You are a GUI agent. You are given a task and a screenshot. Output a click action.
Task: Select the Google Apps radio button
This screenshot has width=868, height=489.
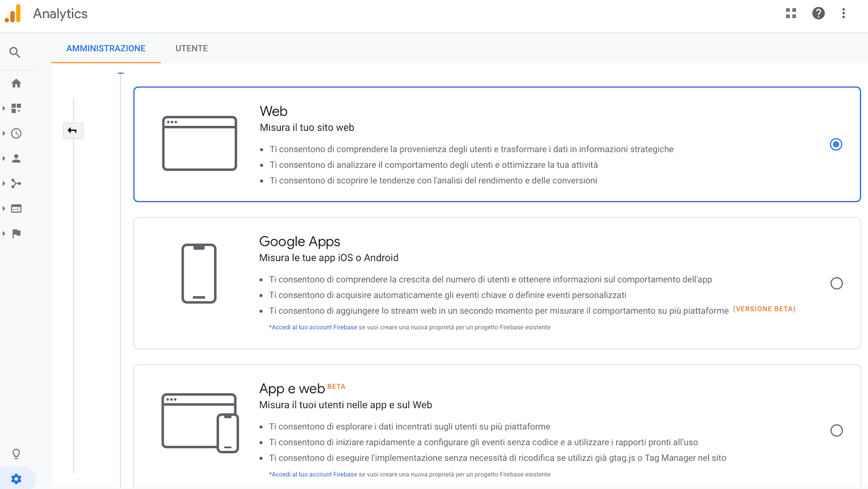[836, 284]
